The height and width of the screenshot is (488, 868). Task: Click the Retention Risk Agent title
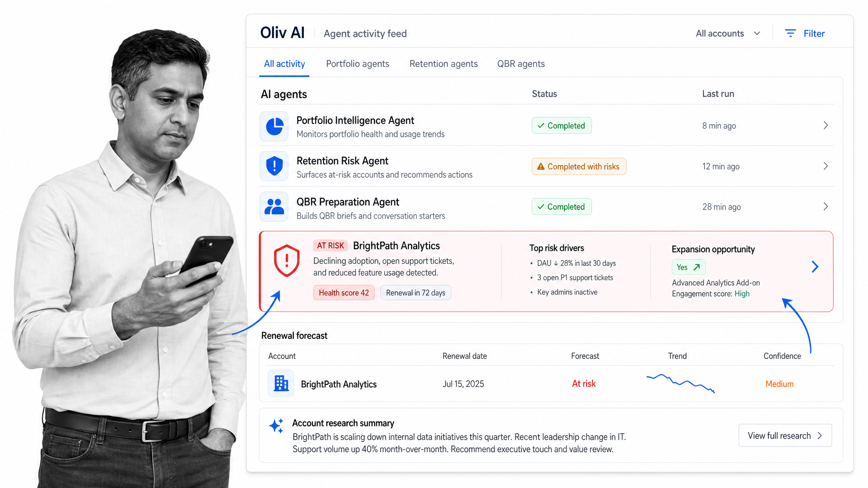click(x=342, y=161)
